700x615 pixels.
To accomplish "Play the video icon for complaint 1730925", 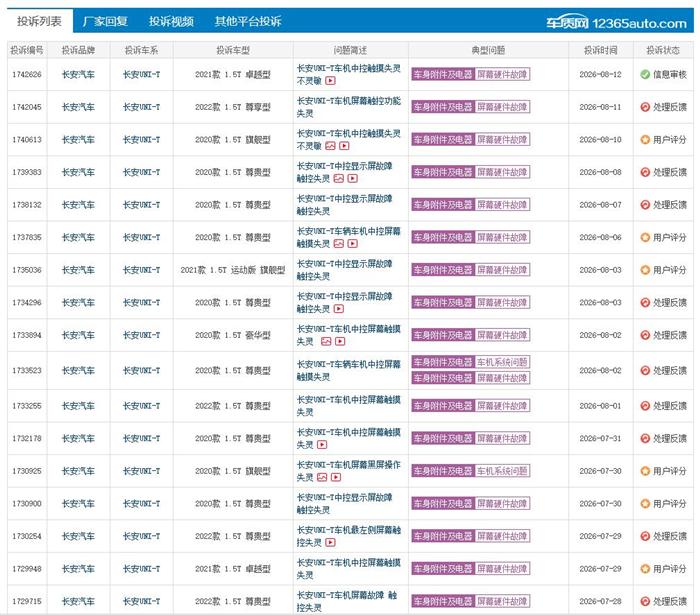I will 336,478.
